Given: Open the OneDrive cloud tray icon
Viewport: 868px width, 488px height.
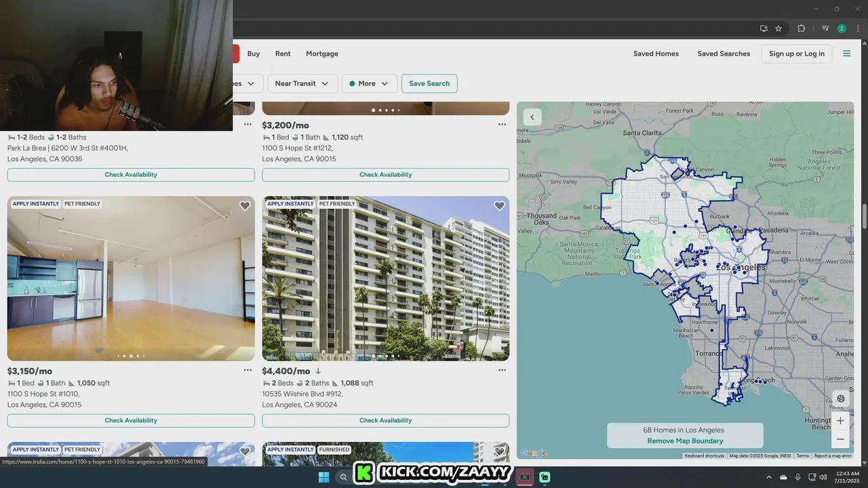Looking at the screenshot, I should 784,477.
